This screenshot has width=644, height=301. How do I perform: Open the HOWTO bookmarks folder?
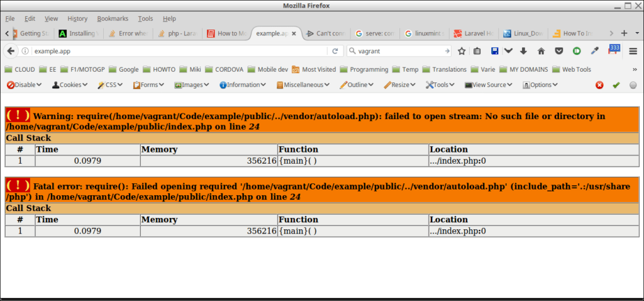point(159,69)
